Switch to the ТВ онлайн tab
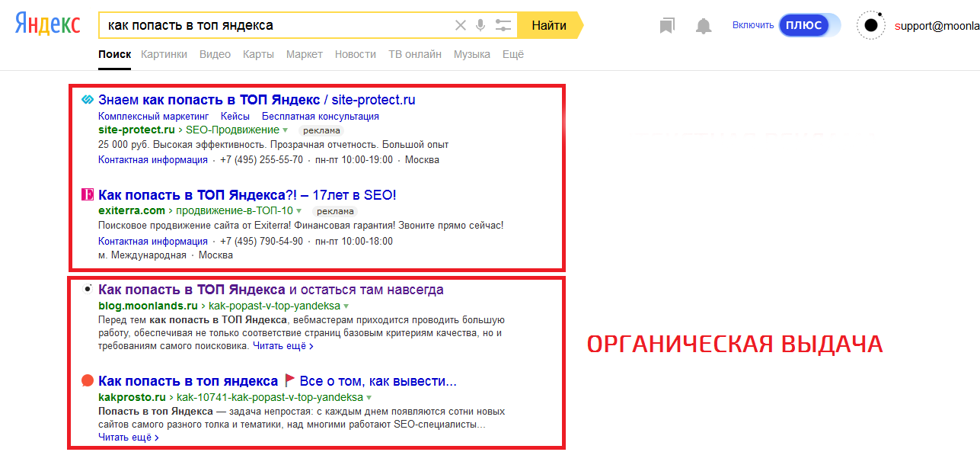Image resolution: width=980 pixels, height=452 pixels. (415, 54)
